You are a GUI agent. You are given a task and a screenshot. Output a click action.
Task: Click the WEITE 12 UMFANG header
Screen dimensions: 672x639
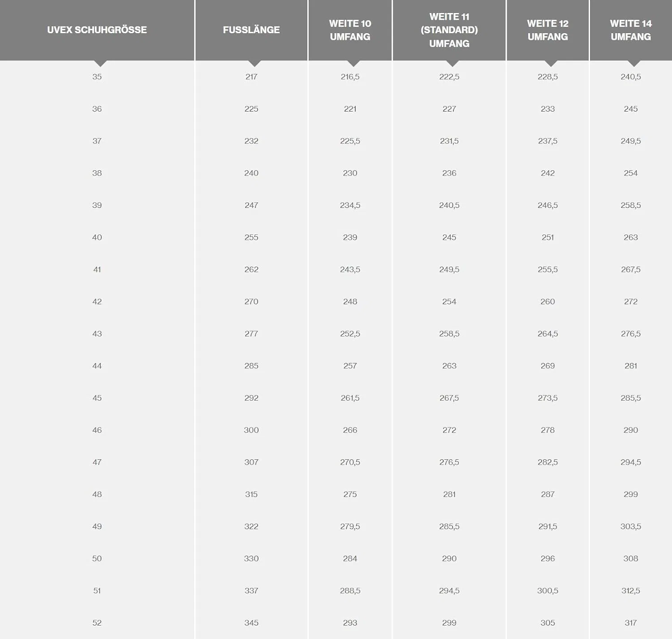547,30
